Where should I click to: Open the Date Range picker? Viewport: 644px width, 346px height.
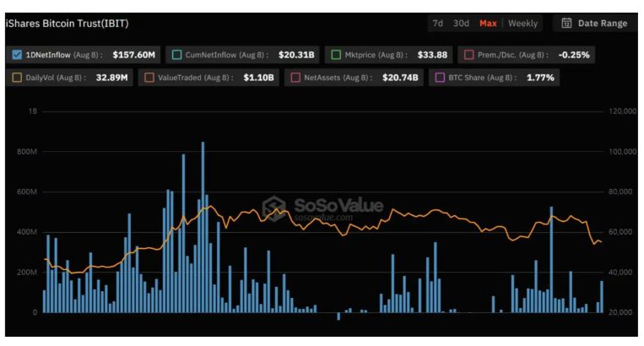coord(602,24)
